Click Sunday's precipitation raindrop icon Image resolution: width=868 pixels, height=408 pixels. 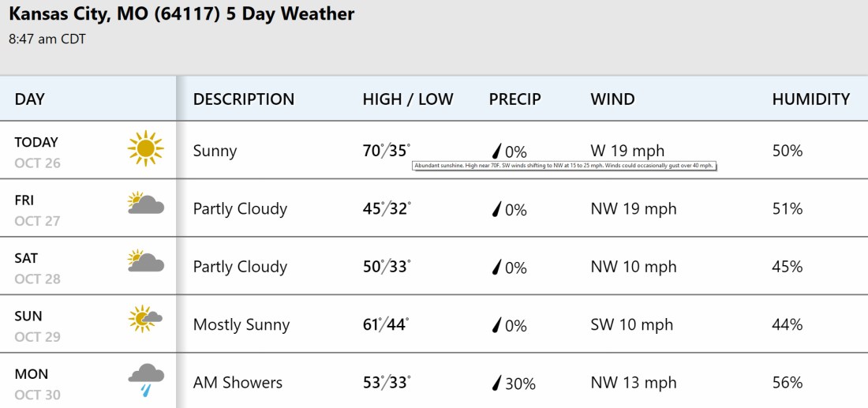[x=497, y=325]
